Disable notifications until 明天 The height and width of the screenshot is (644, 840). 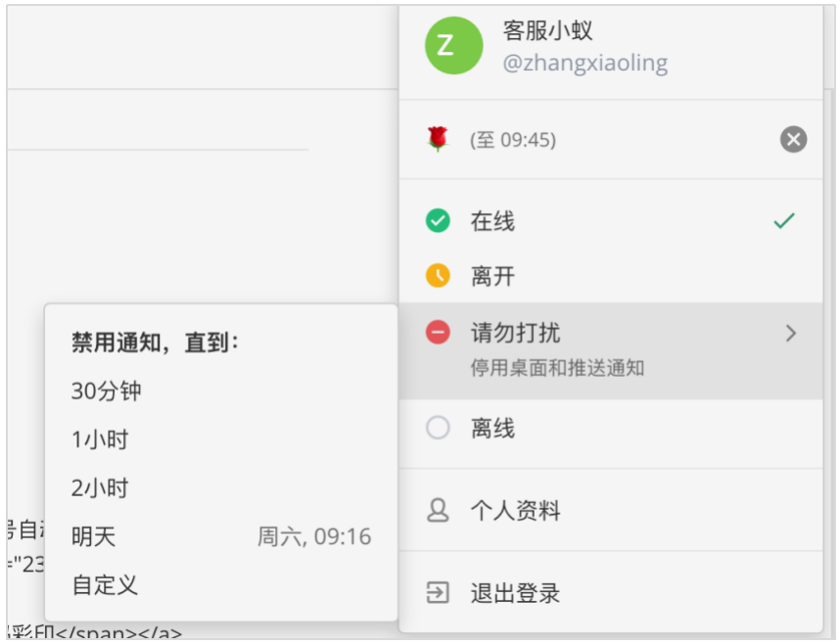[94, 536]
